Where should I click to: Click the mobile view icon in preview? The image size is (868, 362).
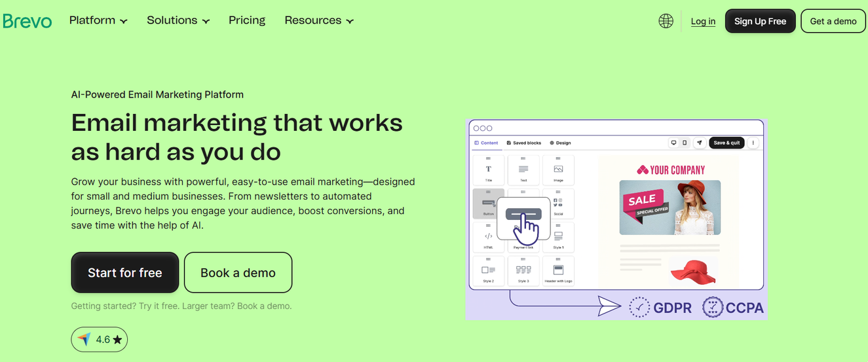pyautogui.click(x=685, y=143)
